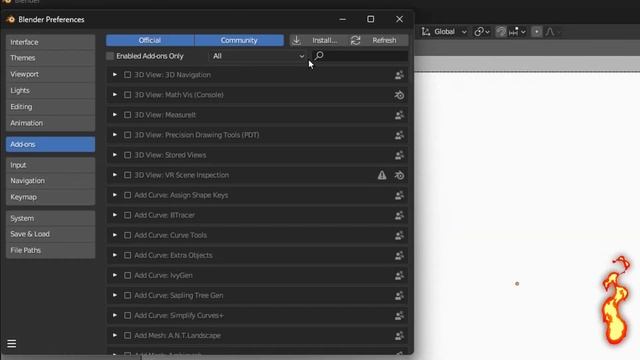Image resolution: width=640 pixels, height=360 pixels.
Task: Click the community icon on Simplify Curves+ row
Action: coord(399,316)
